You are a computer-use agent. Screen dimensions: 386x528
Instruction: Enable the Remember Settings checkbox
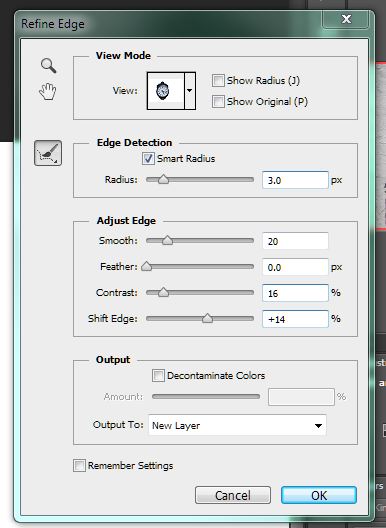pyautogui.click(x=79, y=466)
